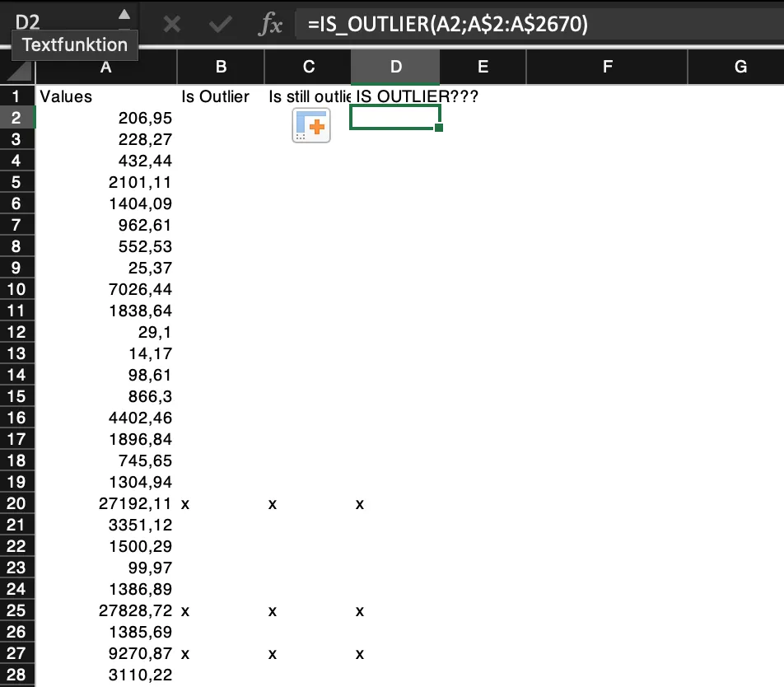The height and width of the screenshot is (687, 784).
Task: Click the Cancel X icon in formula bar
Action: 171,25
